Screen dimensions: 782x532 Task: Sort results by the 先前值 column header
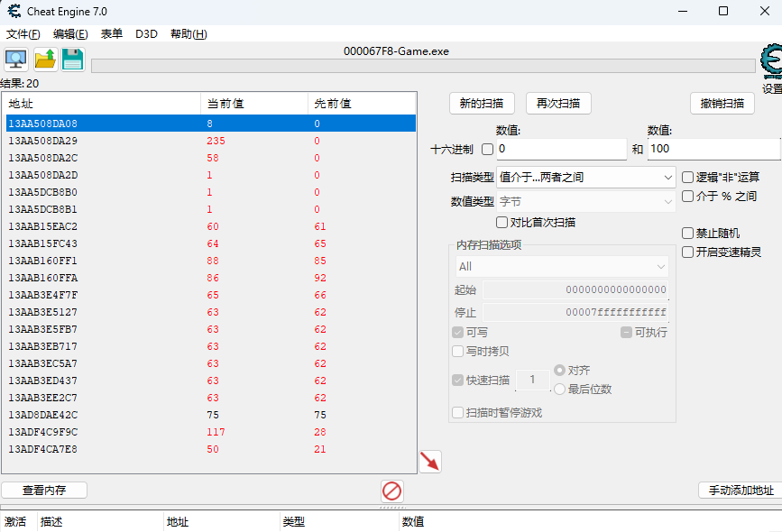pos(362,104)
